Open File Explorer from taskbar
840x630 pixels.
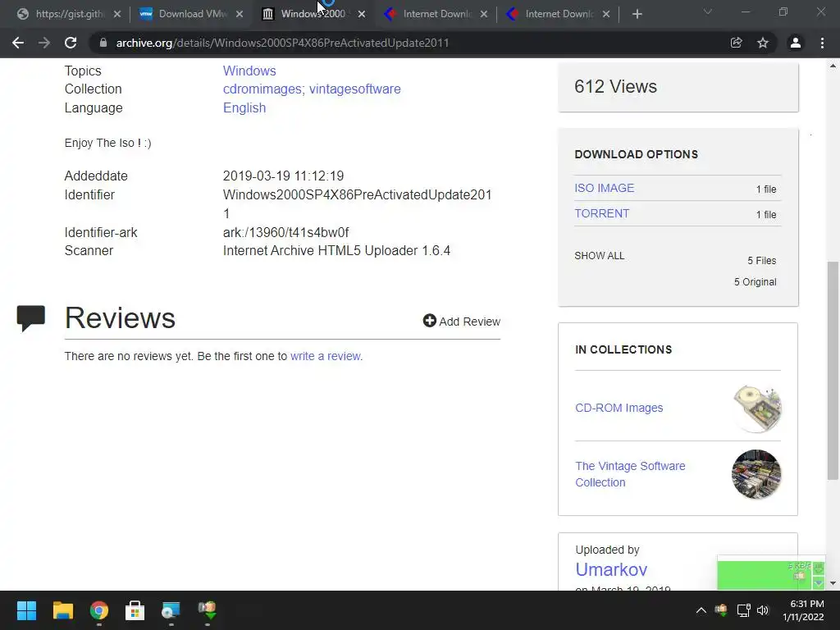pyautogui.click(x=62, y=610)
